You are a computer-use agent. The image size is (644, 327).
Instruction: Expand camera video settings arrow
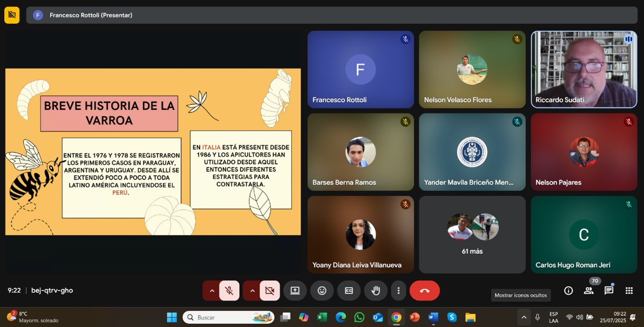click(x=252, y=291)
